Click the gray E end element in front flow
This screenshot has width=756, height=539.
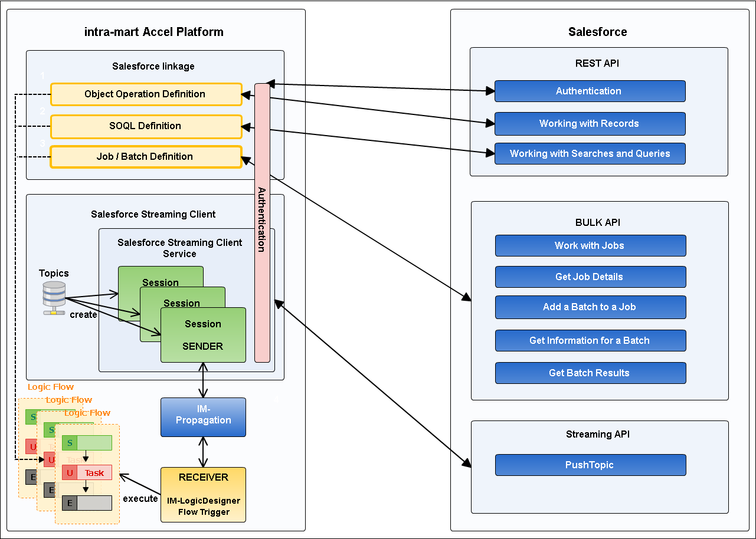[x=87, y=502]
